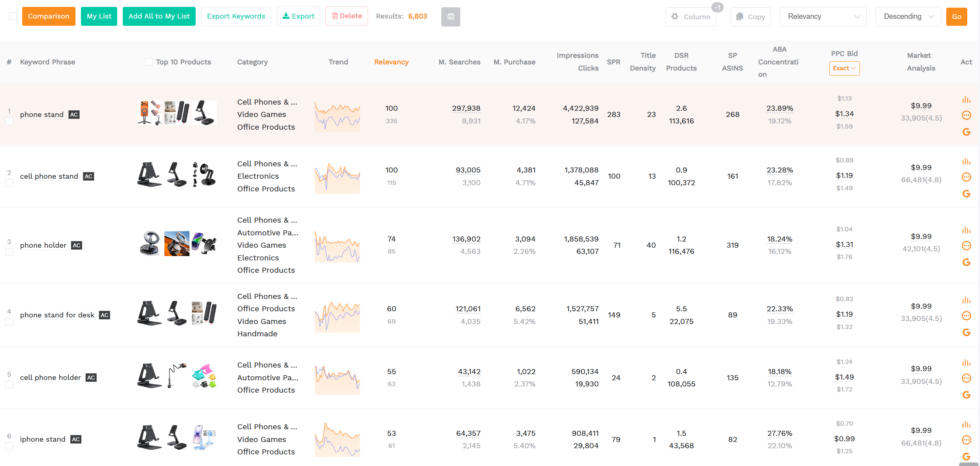This screenshot has width=980, height=466.
Task: Toggle the select-all checkbox in the toolbar
Action: [x=13, y=16]
